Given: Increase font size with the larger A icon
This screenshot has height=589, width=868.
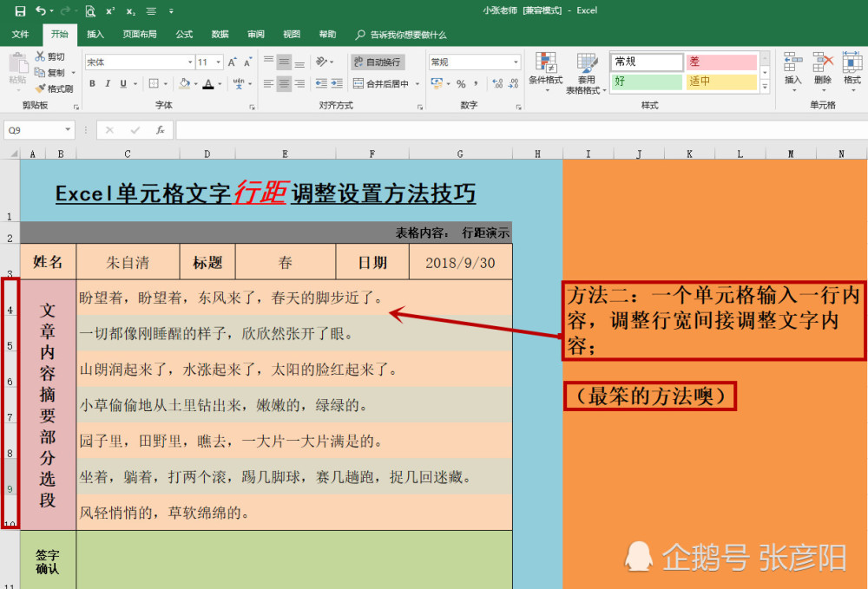Looking at the screenshot, I should (x=233, y=62).
